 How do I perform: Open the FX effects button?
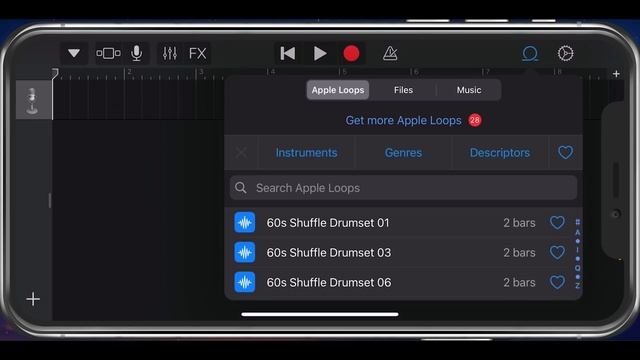click(x=198, y=53)
